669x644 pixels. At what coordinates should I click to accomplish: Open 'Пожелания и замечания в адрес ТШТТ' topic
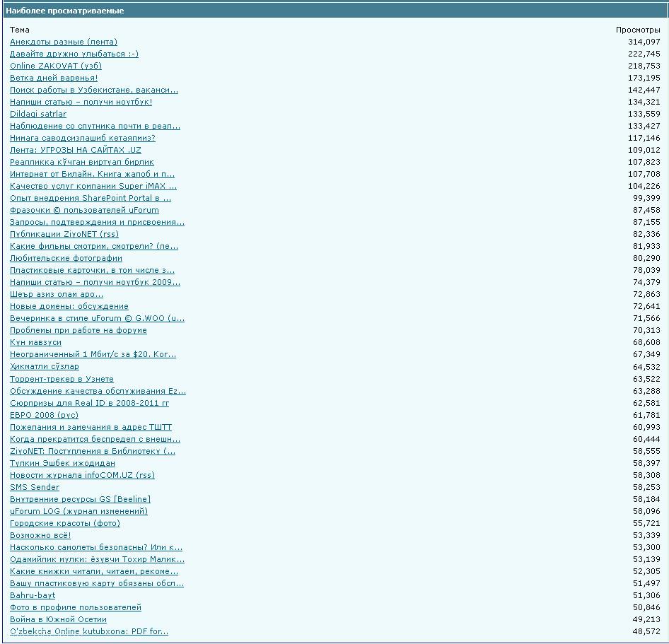[x=91, y=427]
